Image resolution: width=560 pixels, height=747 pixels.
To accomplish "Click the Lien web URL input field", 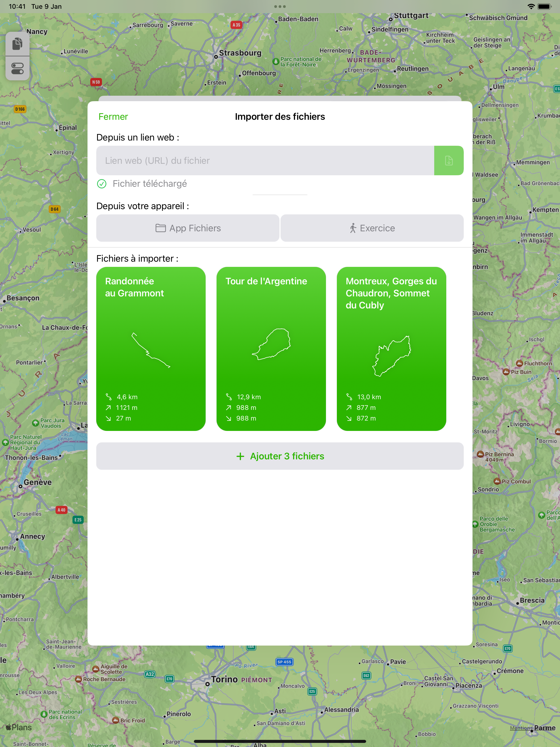I will [x=265, y=161].
